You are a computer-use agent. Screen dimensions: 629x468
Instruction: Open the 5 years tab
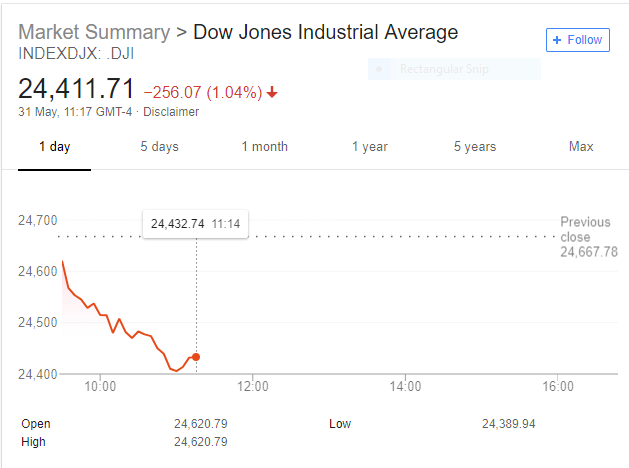[x=474, y=147]
